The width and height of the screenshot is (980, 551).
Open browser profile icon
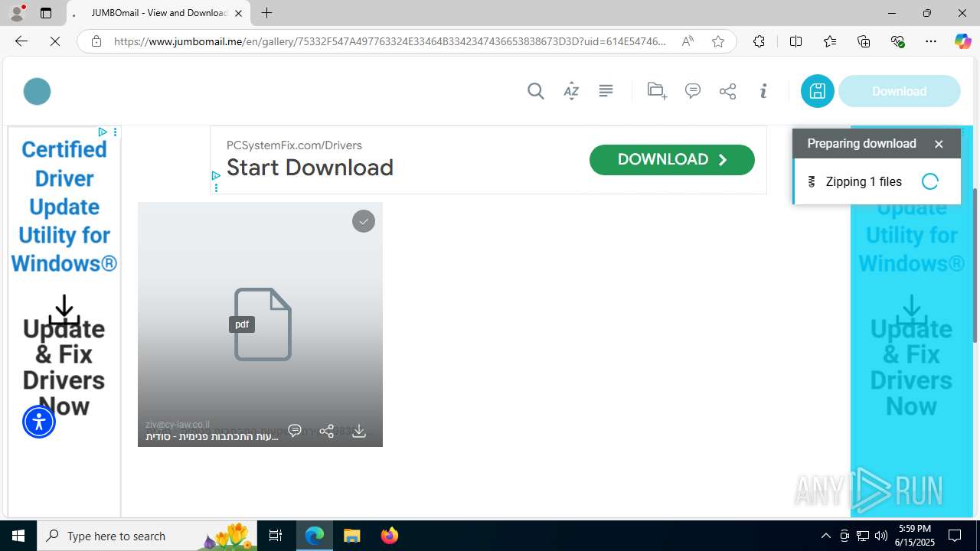click(x=17, y=13)
